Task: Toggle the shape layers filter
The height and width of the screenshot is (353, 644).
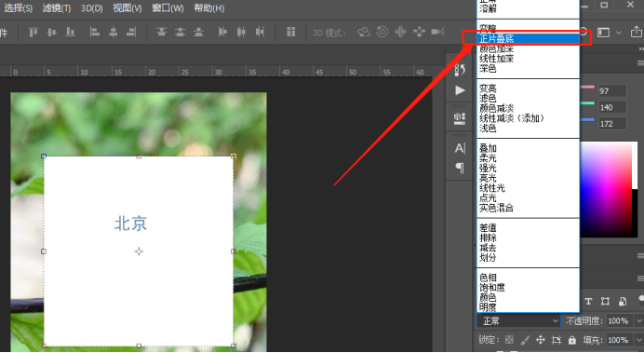Action: tap(605, 302)
